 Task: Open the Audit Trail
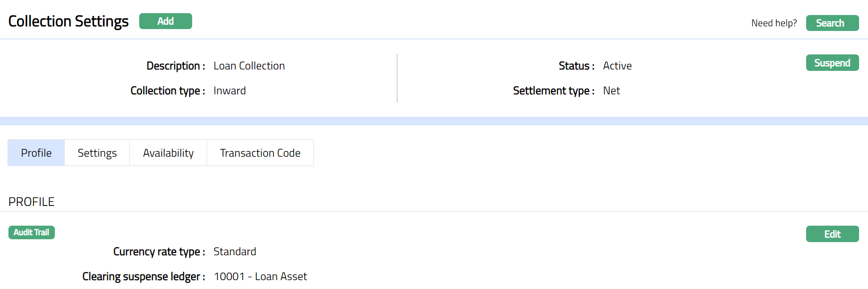[31, 232]
